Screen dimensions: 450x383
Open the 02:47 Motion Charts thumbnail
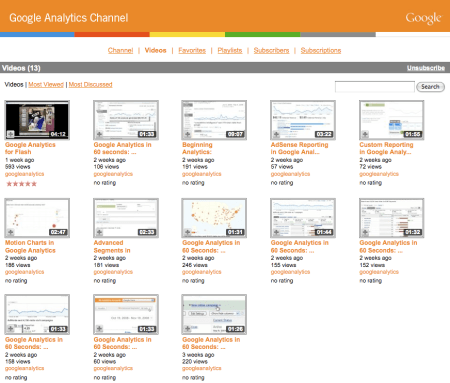click(37, 218)
